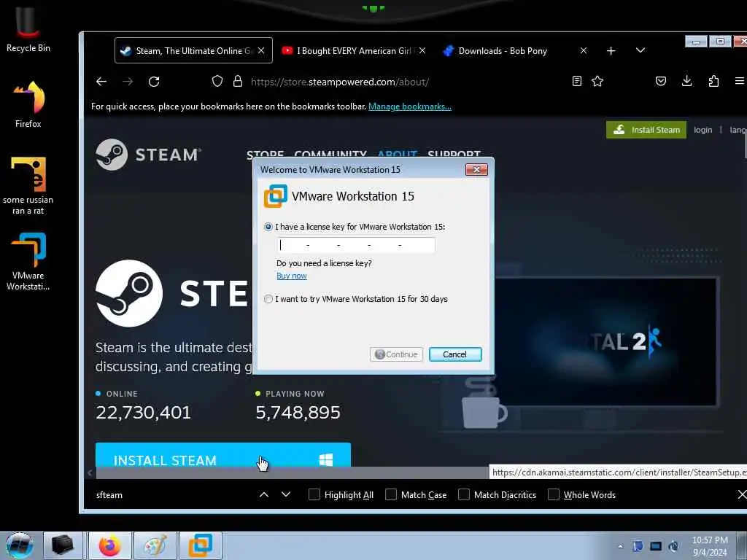
Task: Bookmark this page with the star icon
Action: (597, 82)
